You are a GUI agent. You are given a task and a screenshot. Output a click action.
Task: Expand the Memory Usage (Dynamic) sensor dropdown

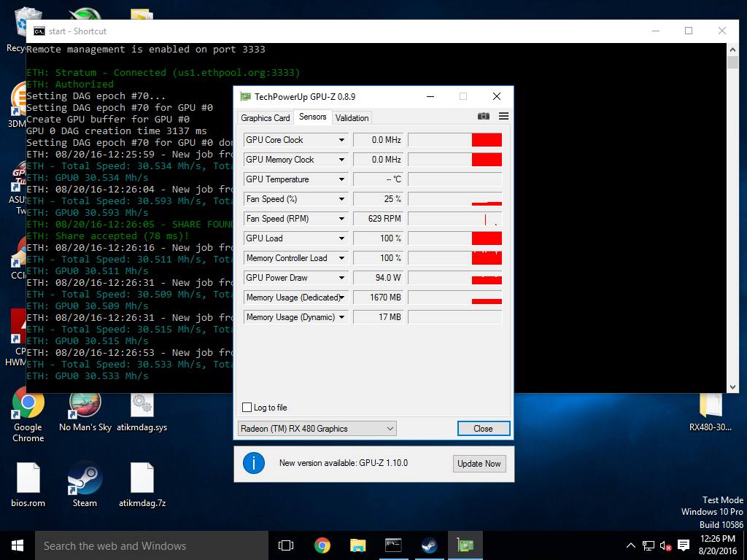341,317
